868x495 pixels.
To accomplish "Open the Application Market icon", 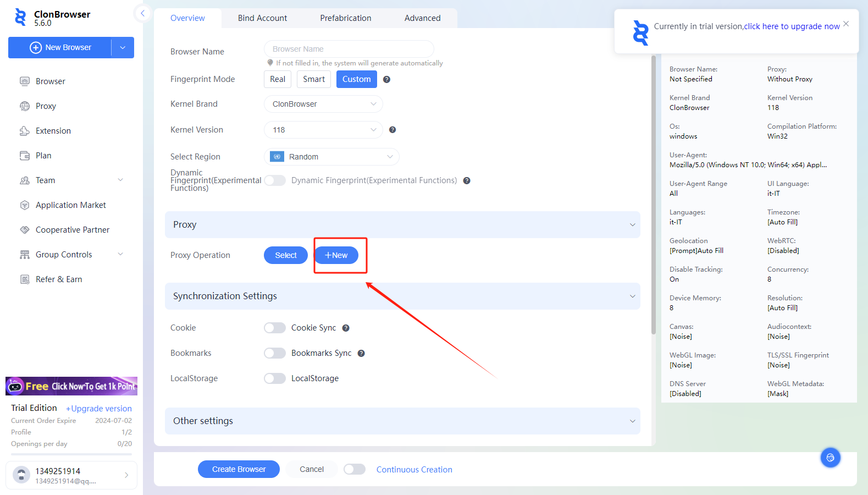I will (x=25, y=205).
